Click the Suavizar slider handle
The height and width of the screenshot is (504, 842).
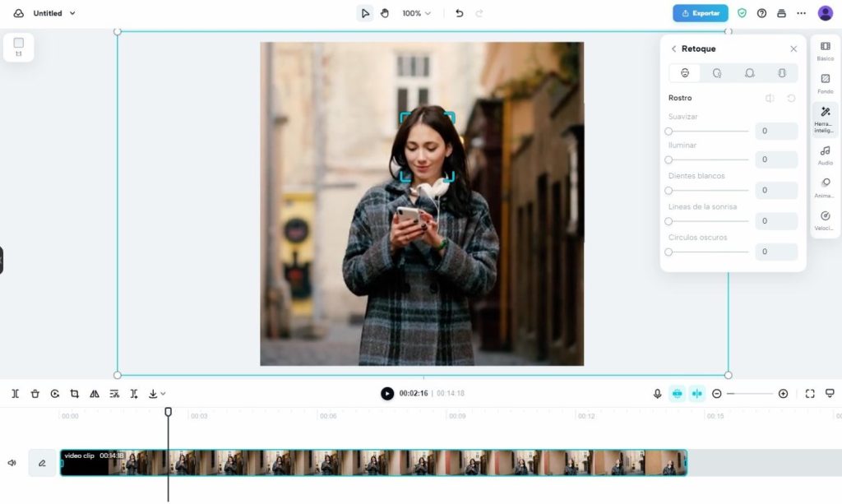[x=669, y=131]
